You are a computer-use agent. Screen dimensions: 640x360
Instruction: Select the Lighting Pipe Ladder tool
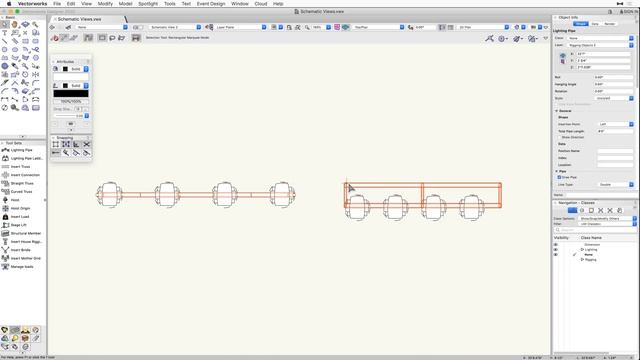22,158
